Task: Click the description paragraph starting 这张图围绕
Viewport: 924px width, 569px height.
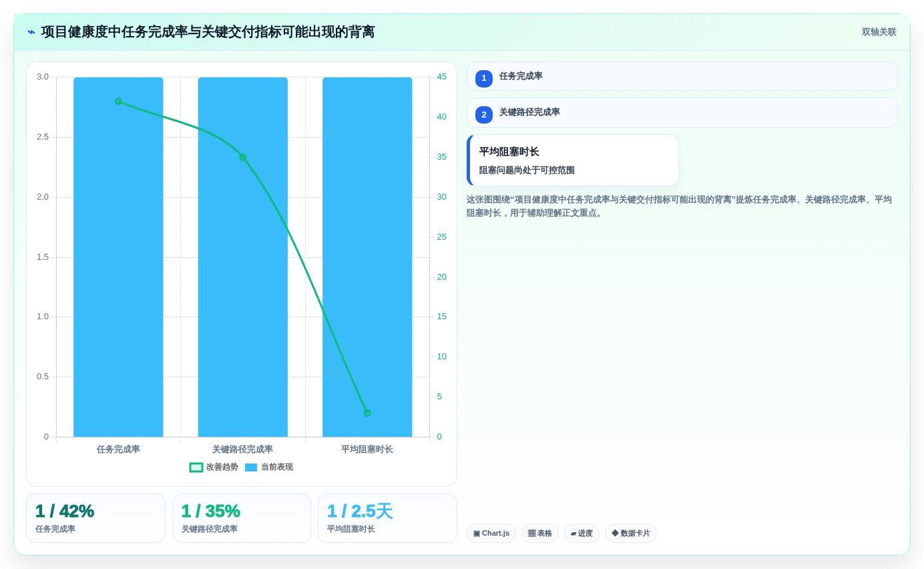Action: (x=679, y=206)
